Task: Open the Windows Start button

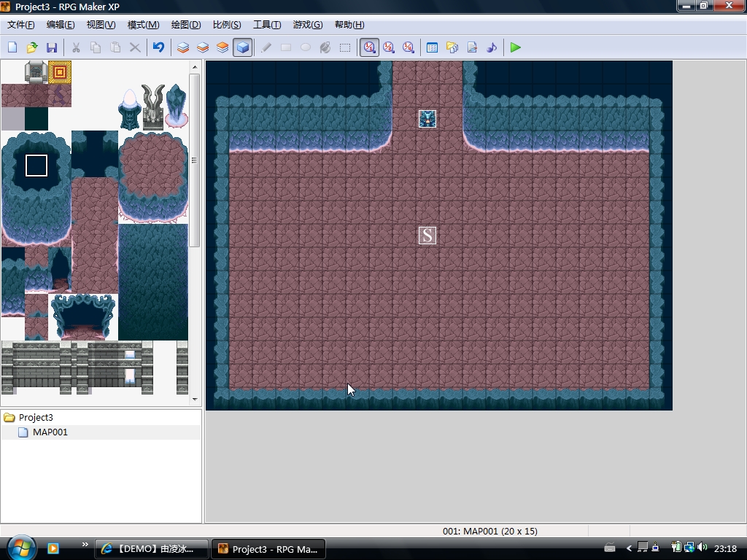Action: click(21, 548)
